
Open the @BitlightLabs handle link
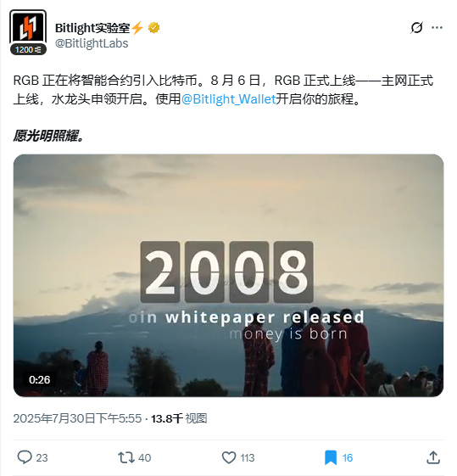pos(92,43)
